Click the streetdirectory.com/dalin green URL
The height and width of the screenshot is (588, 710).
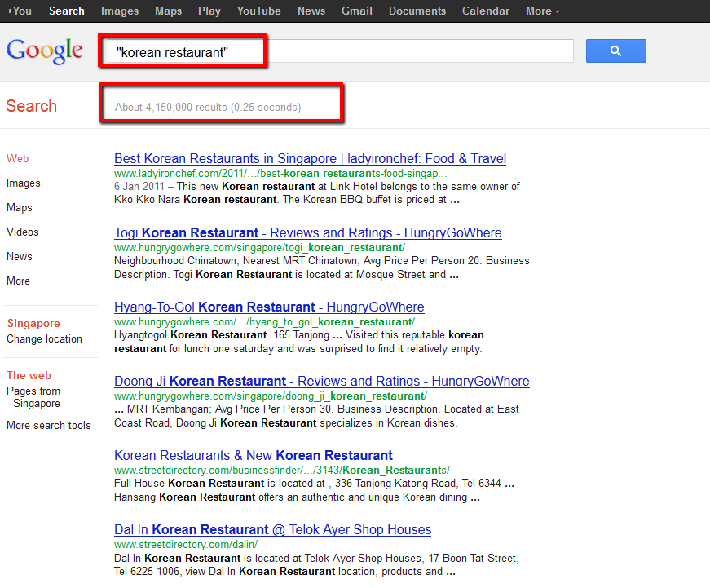[x=186, y=545]
